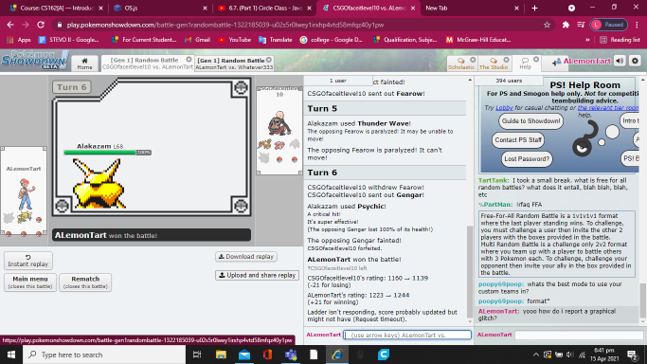Viewport: 647px width, 364px height.
Task: Open the Showdown options gear
Action: (x=635, y=61)
